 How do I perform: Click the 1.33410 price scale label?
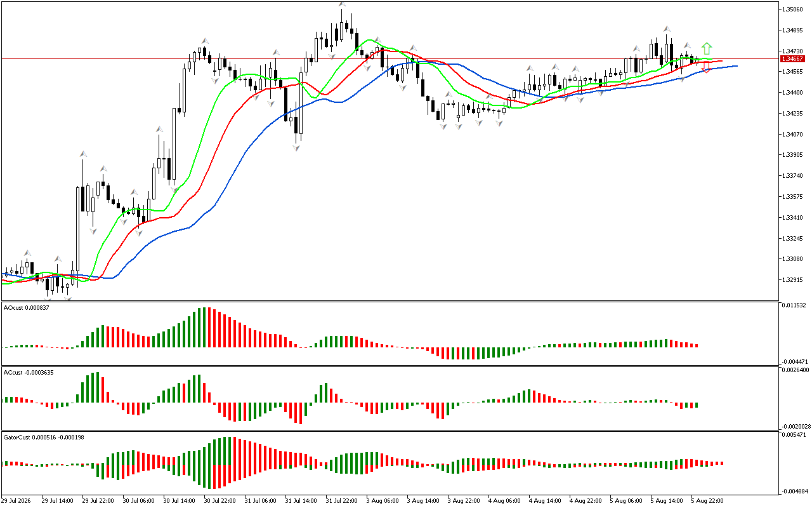coord(794,218)
